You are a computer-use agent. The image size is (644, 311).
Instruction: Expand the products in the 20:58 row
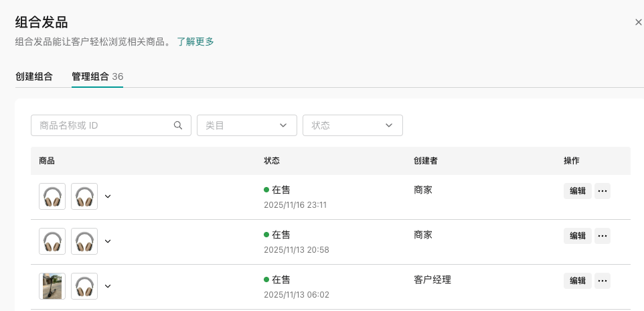point(108,241)
